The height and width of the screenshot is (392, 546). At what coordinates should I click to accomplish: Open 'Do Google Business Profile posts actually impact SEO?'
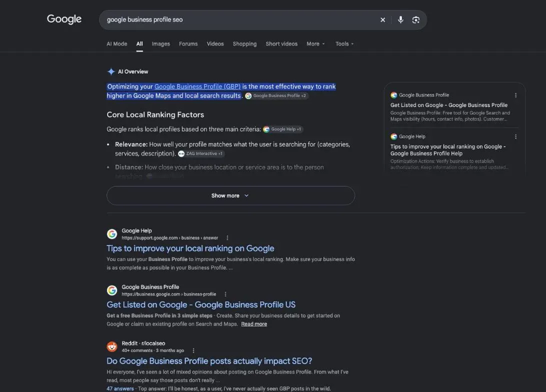tap(209, 361)
